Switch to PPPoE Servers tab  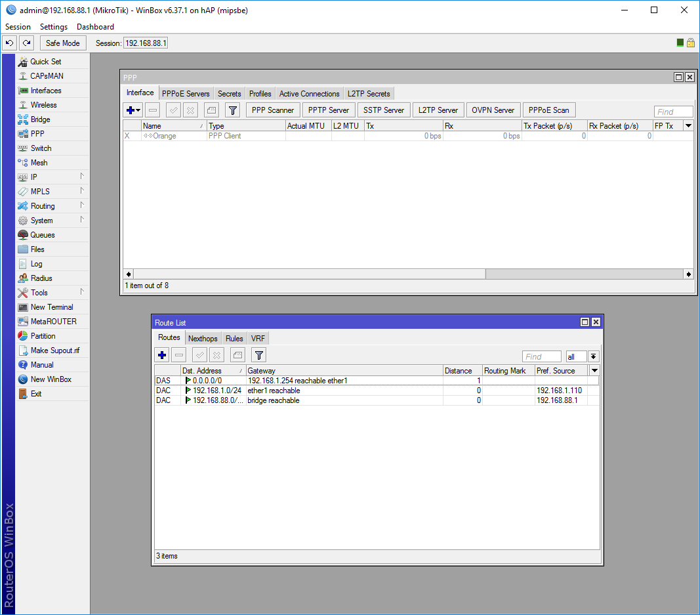click(x=186, y=94)
